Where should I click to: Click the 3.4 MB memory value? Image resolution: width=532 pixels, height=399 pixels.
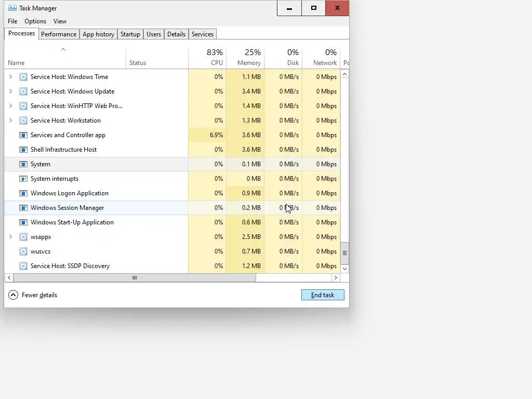point(251,91)
